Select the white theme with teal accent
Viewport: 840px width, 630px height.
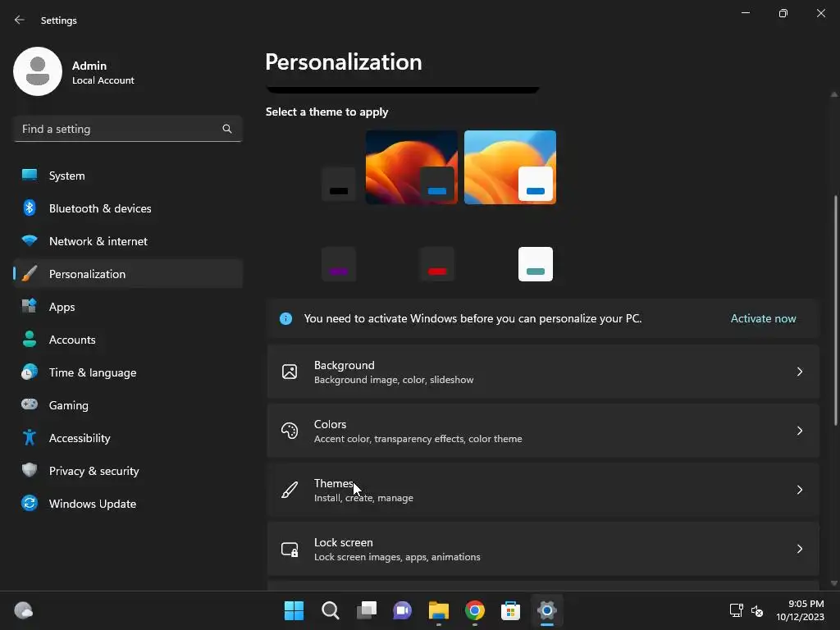tap(536, 264)
